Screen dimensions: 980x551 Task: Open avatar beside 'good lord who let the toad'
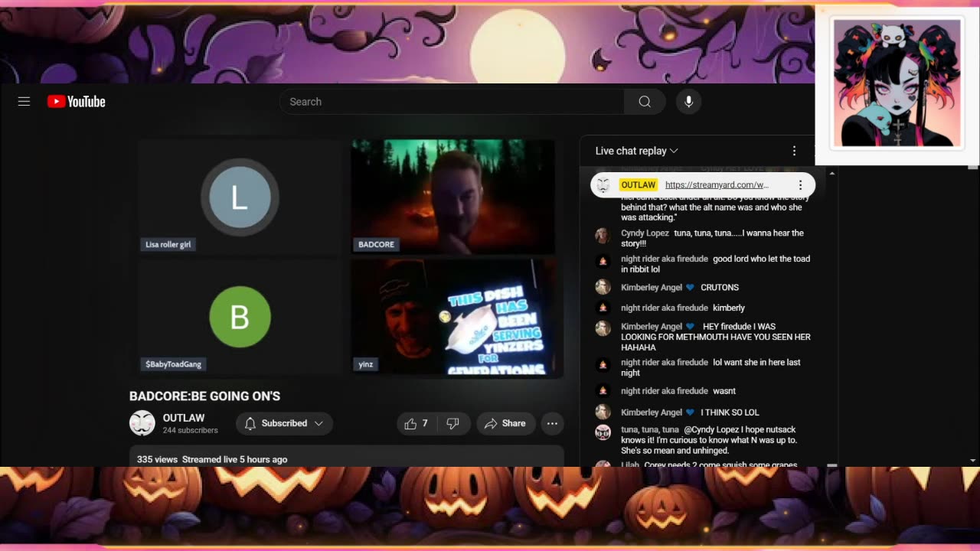[x=603, y=261]
